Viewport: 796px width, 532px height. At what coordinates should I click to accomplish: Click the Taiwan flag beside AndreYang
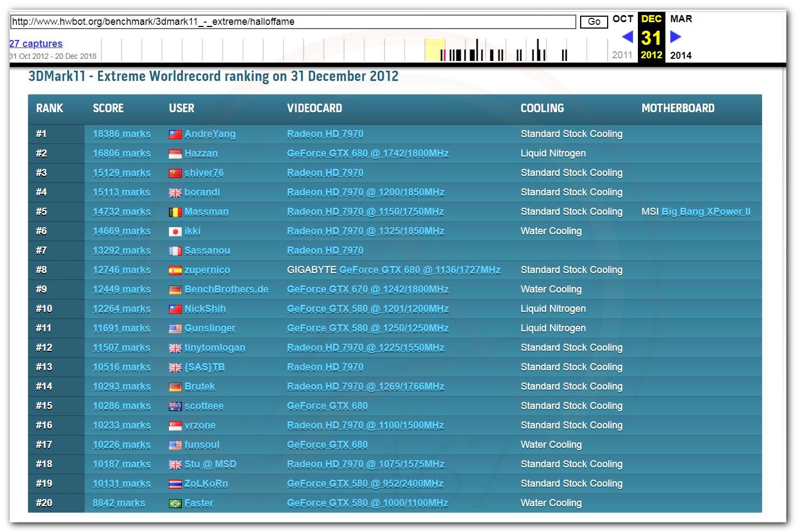(175, 134)
